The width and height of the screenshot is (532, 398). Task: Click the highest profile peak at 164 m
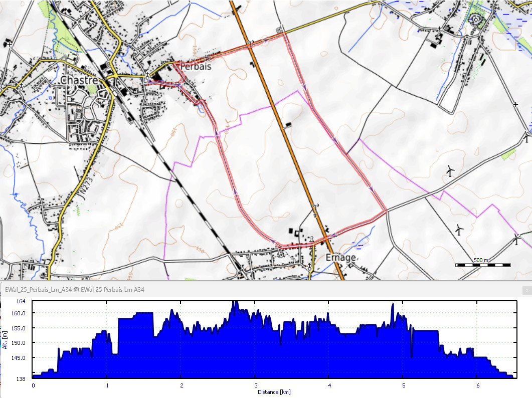point(233,303)
